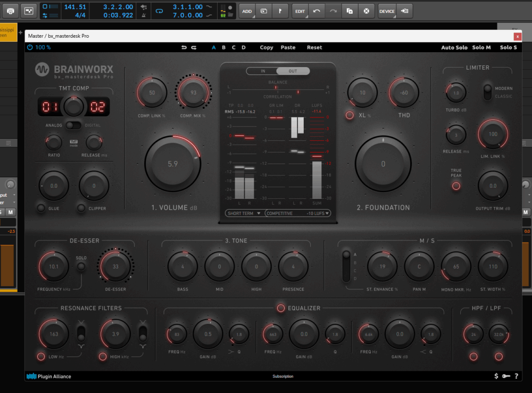
Task: Open the EDIT dropdown in DAW toolbar
Action: click(x=300, y=11)
